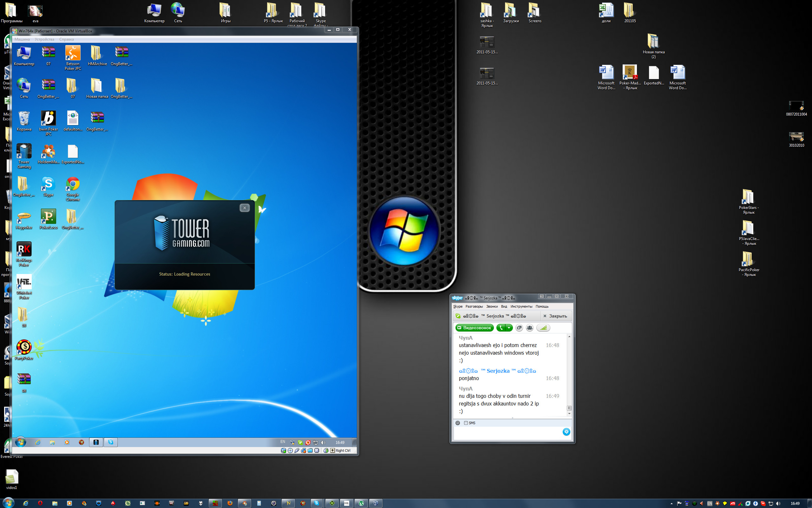Click the Skype chat scrollbar up arrow

coord(569,337)
